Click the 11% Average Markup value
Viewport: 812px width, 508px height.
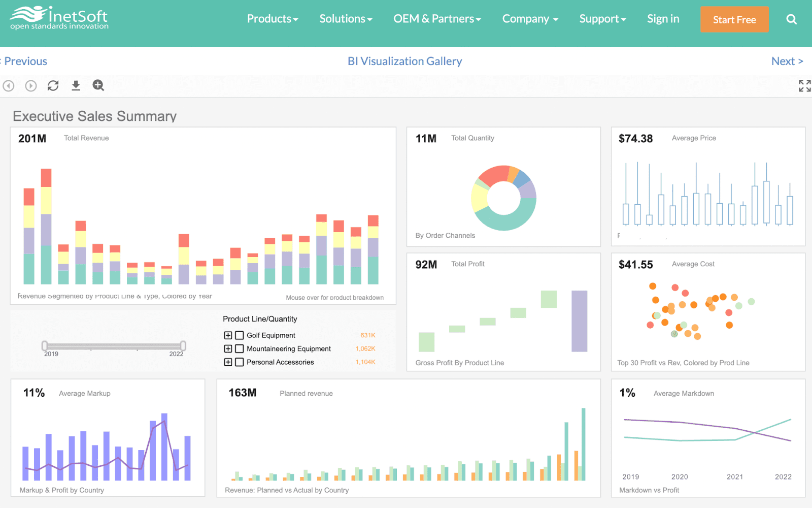[x=34, y=393]
